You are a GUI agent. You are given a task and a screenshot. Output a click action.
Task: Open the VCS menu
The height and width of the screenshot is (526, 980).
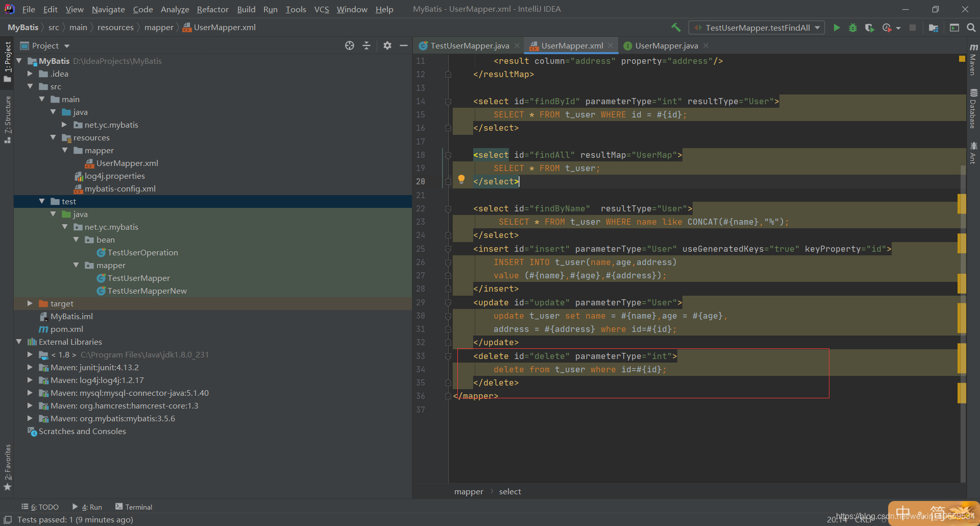pyautogui.click(x=322, y=9)
